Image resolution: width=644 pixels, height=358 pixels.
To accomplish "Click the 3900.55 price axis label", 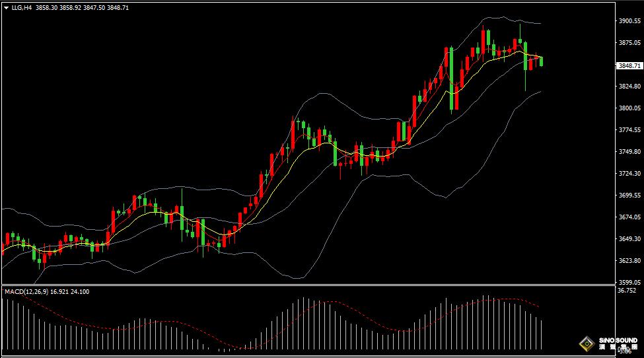I will point(630,21).
